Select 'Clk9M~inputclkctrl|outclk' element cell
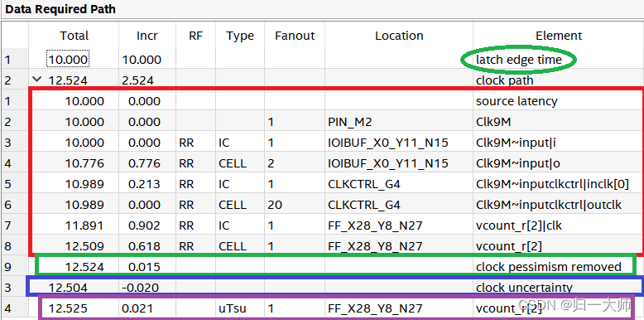644x320 pixels. point(549,205)
